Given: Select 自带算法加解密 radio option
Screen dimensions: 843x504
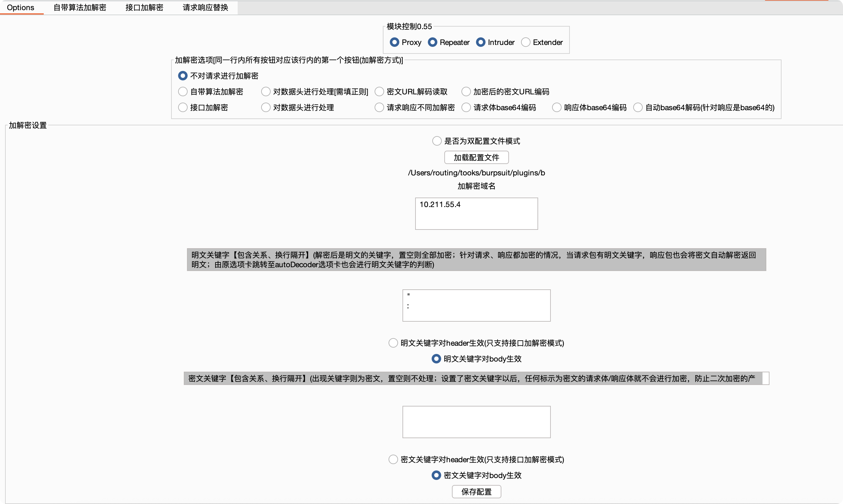Looking at the screenshot, I should coord(183,92).
